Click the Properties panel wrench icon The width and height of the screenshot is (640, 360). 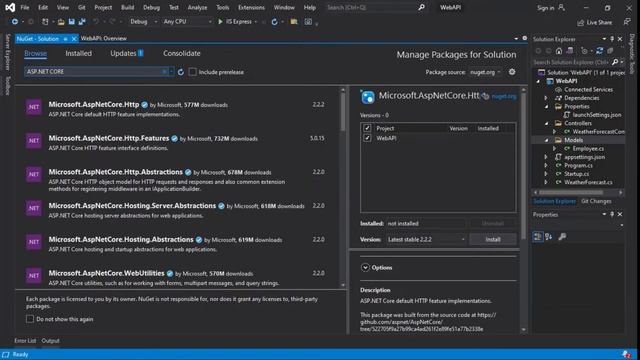click(x=562, y=237)
